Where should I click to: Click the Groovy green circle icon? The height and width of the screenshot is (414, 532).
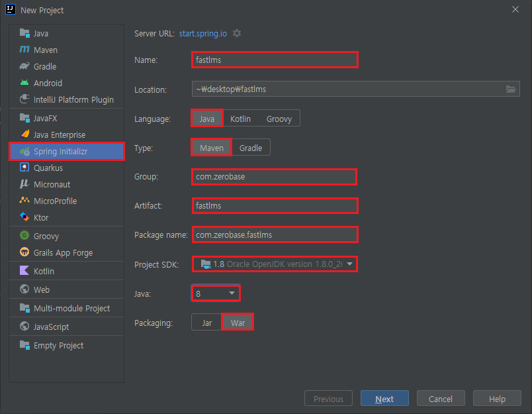[x=24, y=235]
